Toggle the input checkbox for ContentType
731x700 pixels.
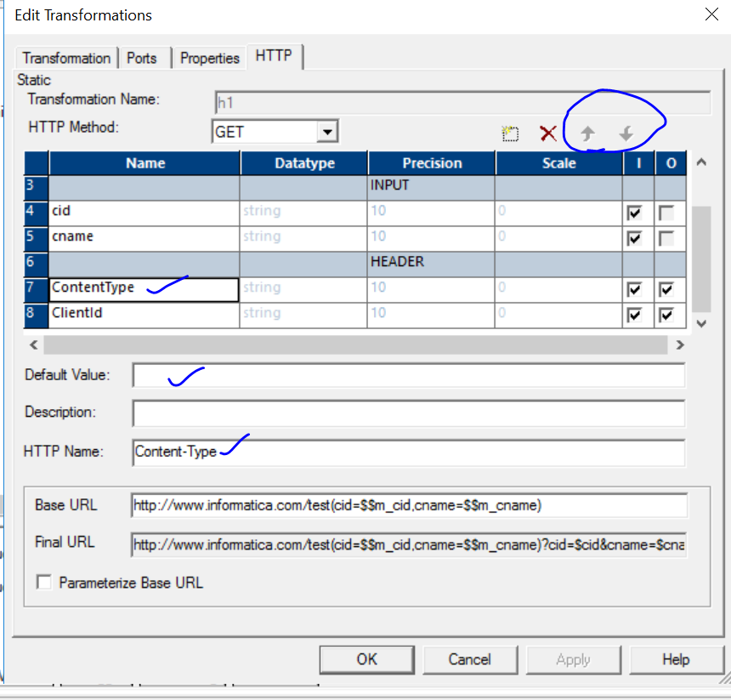(634, 289)
